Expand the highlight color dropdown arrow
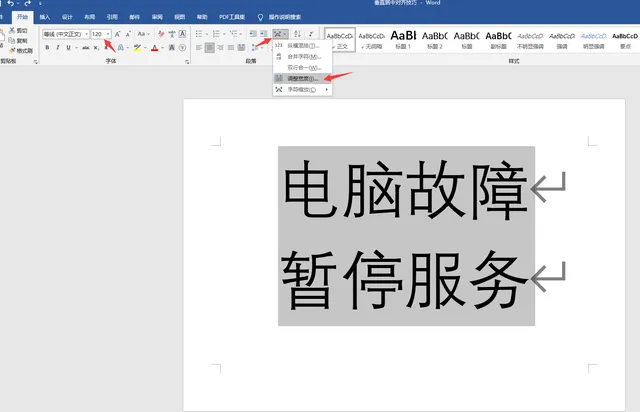This screenshot has width=640, height=412. point(145,48)
